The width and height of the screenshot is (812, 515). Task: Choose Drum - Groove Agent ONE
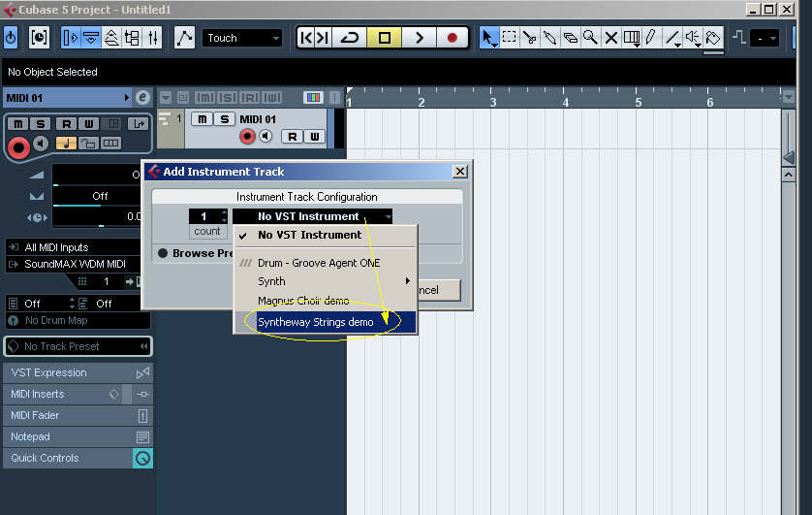(326, 263)
